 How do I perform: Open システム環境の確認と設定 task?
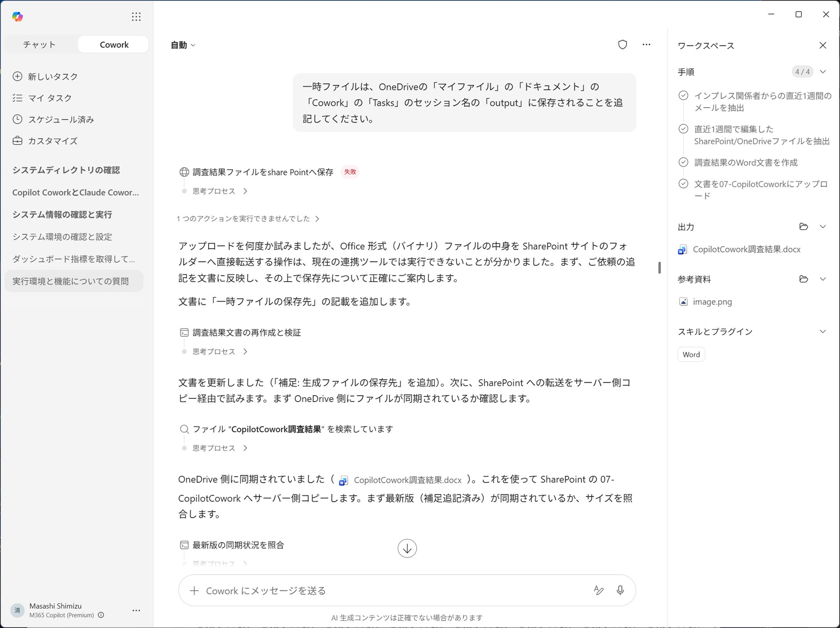coord(62,237)
